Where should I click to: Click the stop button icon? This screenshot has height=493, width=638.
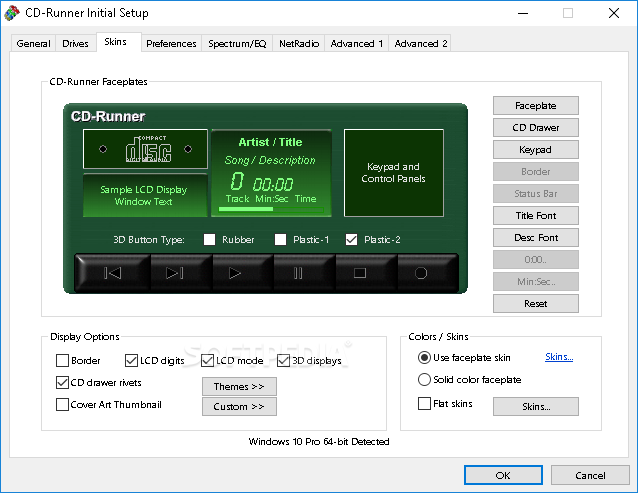point(360,273)
